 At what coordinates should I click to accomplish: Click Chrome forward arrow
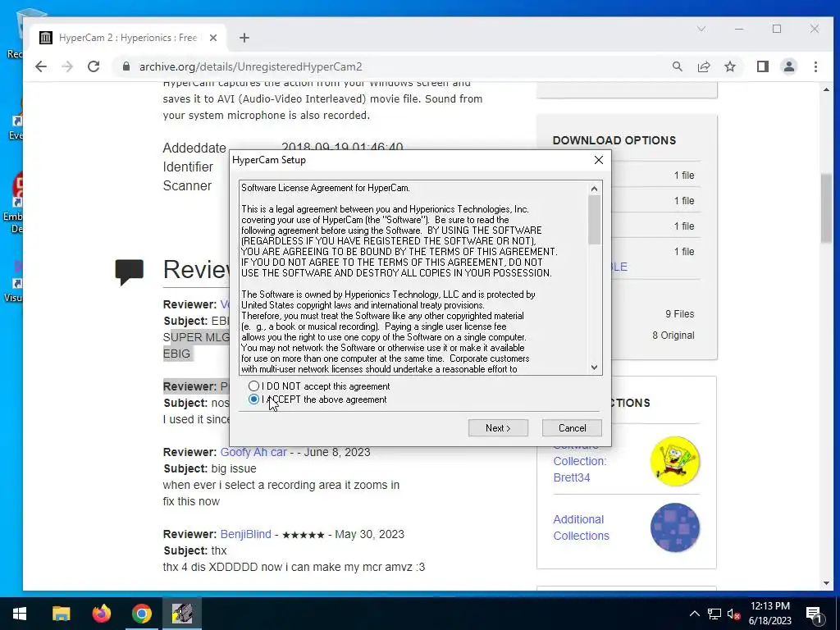pos(67,66)
